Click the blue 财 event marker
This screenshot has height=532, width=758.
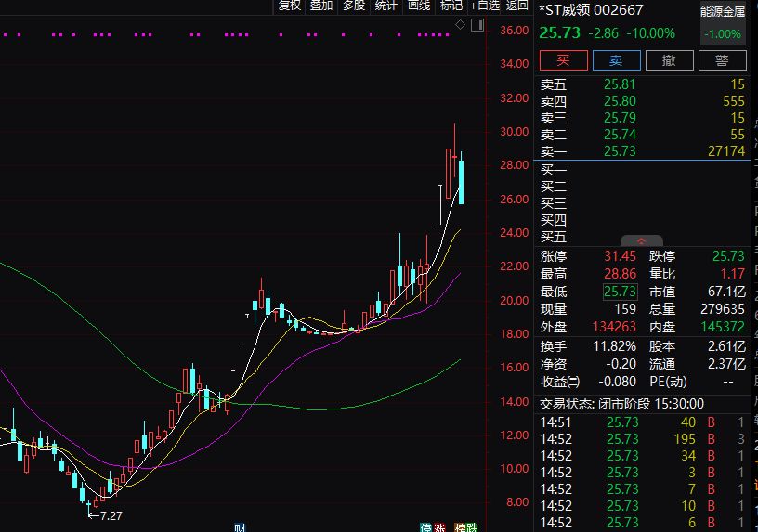(x=241, y=527)
